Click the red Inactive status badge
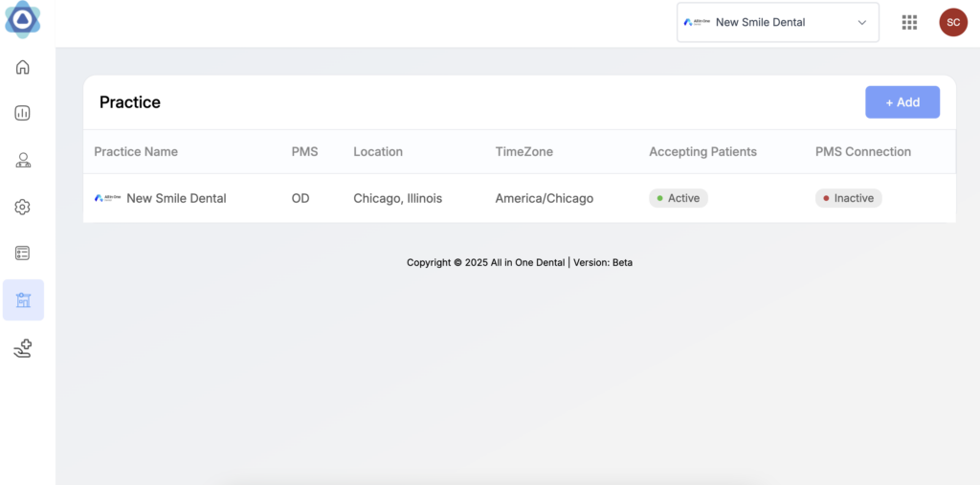The height and width of the screenshot is (485, 980). click(848, 198)
